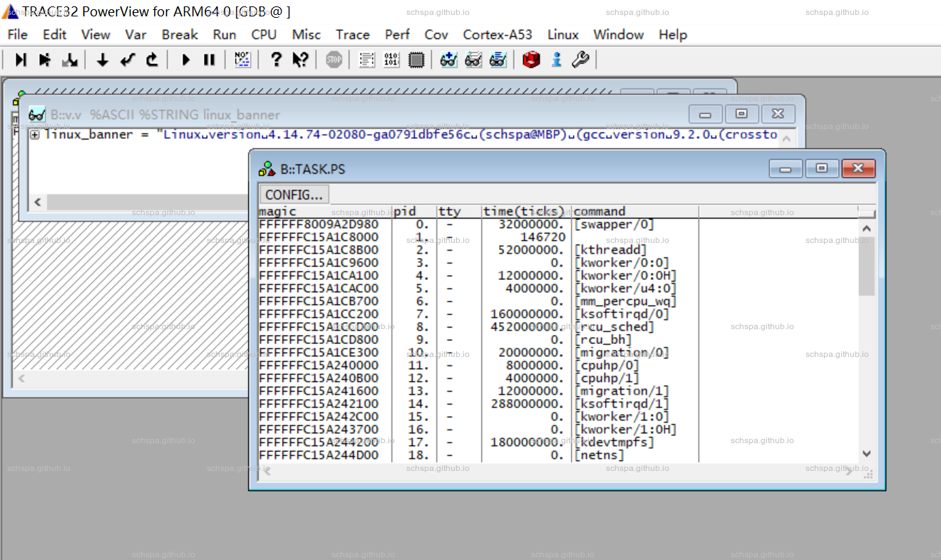Open the Linux menu
941x560 pixels.
point(562,34)
